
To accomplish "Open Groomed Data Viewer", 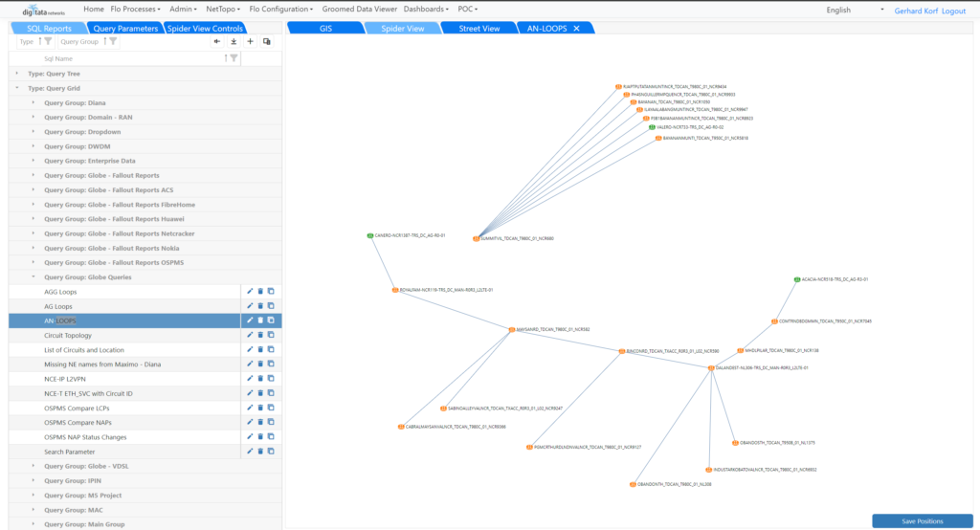I will pos(360,9).
